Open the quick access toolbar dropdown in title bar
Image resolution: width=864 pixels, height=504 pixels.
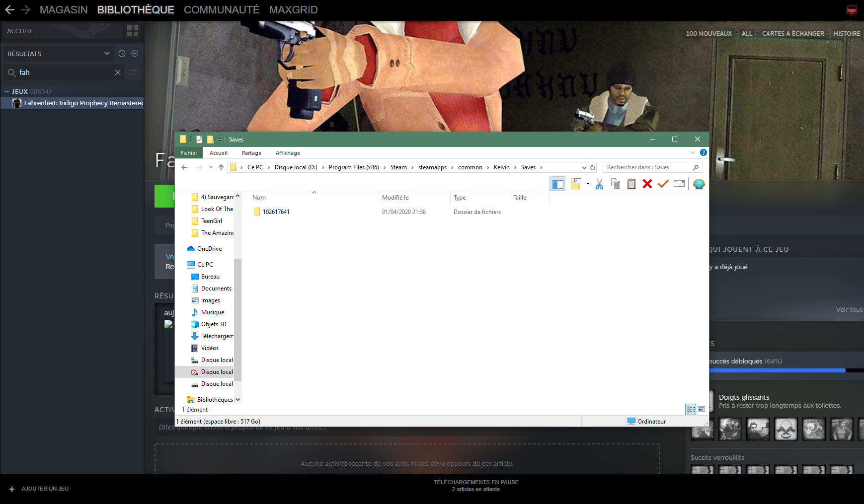point(219,140)
